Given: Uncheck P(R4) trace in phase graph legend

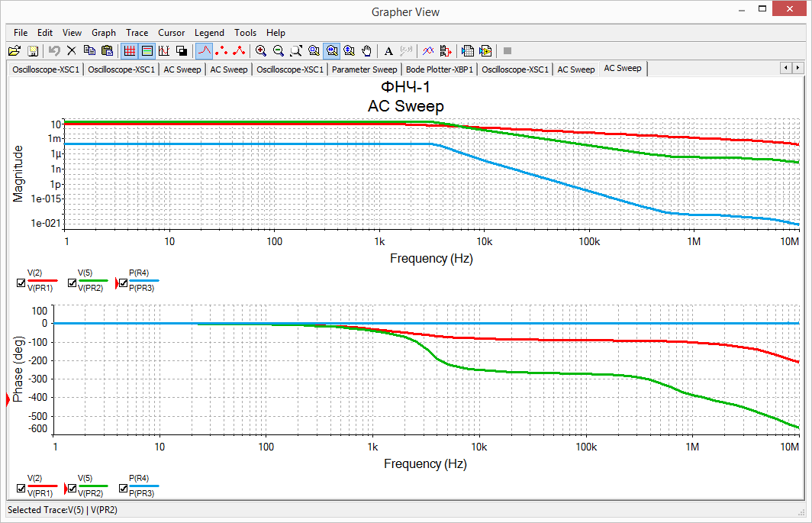Looking at the screenshot, I should click(x=123, y=488).
